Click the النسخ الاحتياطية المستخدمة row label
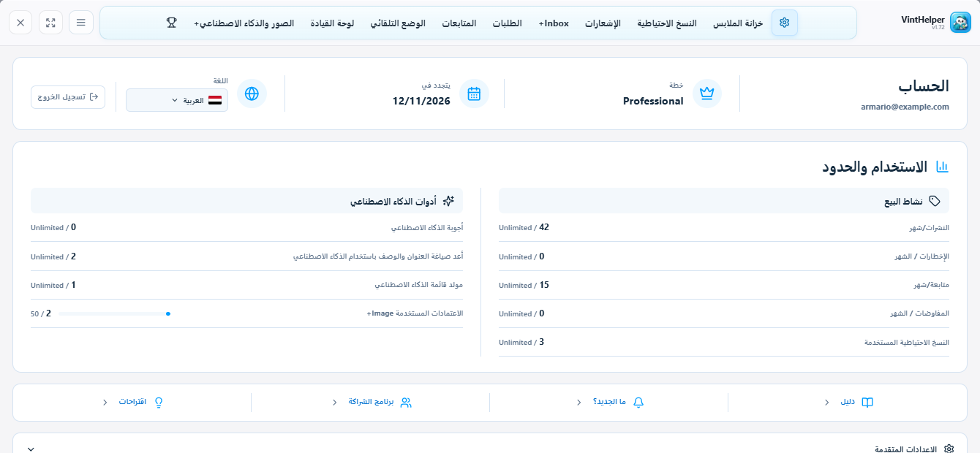Image resolution: width=980 pixels, height=453 pixels. tap(907, 342)
